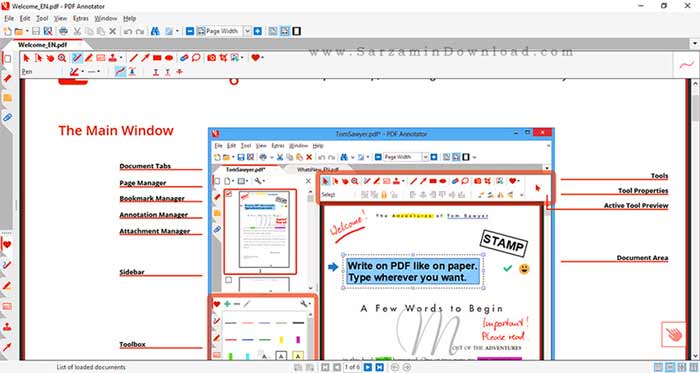This screenshot has height=373, width=700.
Task: Click the Open folder icon in main toolbar
Action: 18,31
